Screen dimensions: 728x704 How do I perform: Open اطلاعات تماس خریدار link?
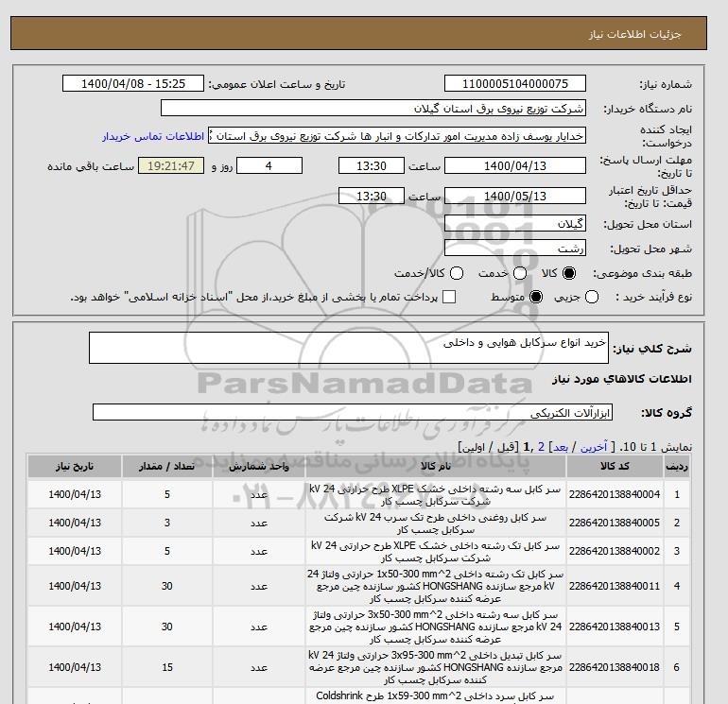pos(153,136)
